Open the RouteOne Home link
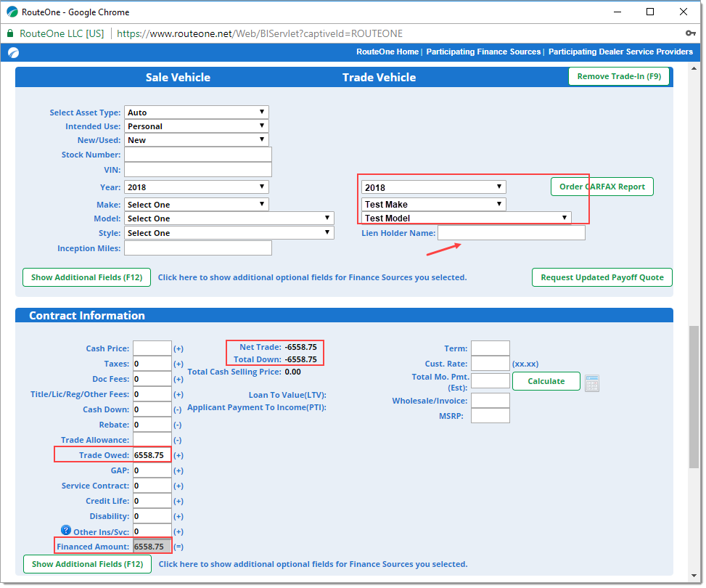 387,52
